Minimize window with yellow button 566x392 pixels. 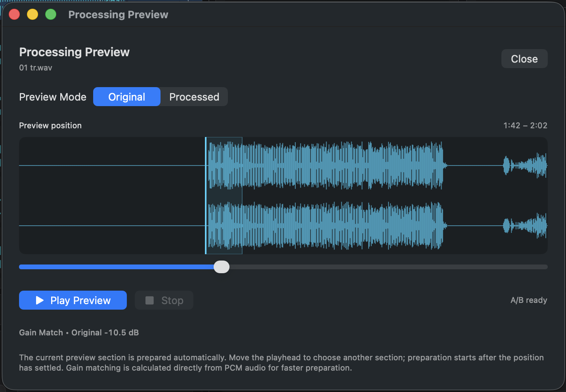pyautogui.click(x=33, y=15)
